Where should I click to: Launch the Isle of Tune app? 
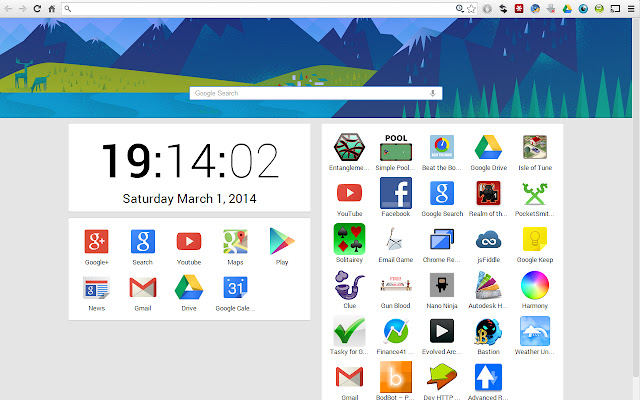(535, 147)
